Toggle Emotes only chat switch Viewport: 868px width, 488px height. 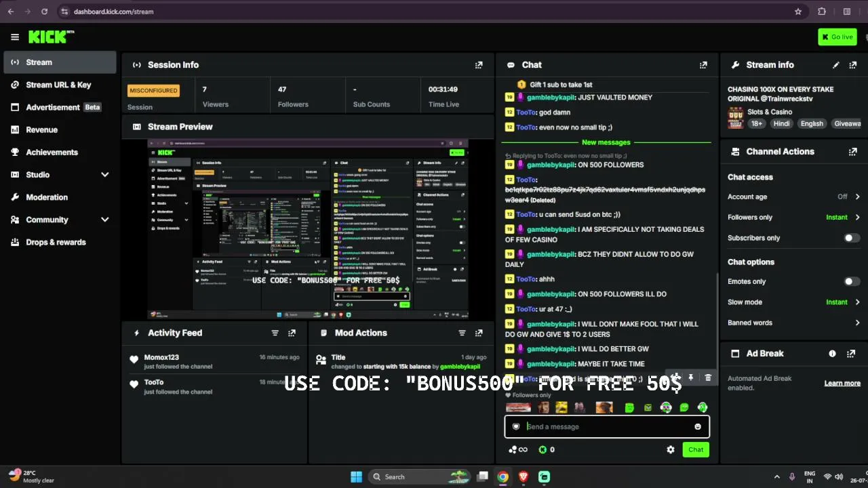coord(852,281)
